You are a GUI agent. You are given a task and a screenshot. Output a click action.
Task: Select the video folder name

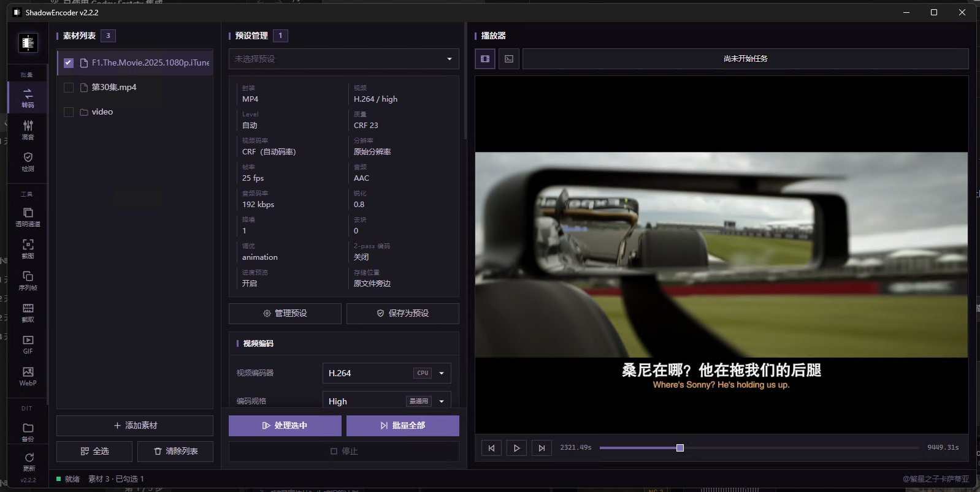[102, 112]
